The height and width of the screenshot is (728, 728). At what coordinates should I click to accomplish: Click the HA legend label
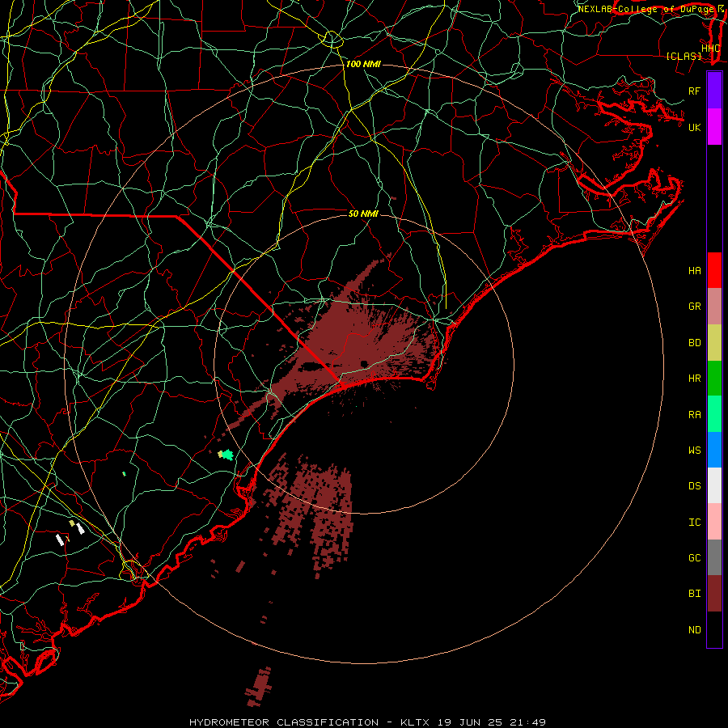click(695, 271)
